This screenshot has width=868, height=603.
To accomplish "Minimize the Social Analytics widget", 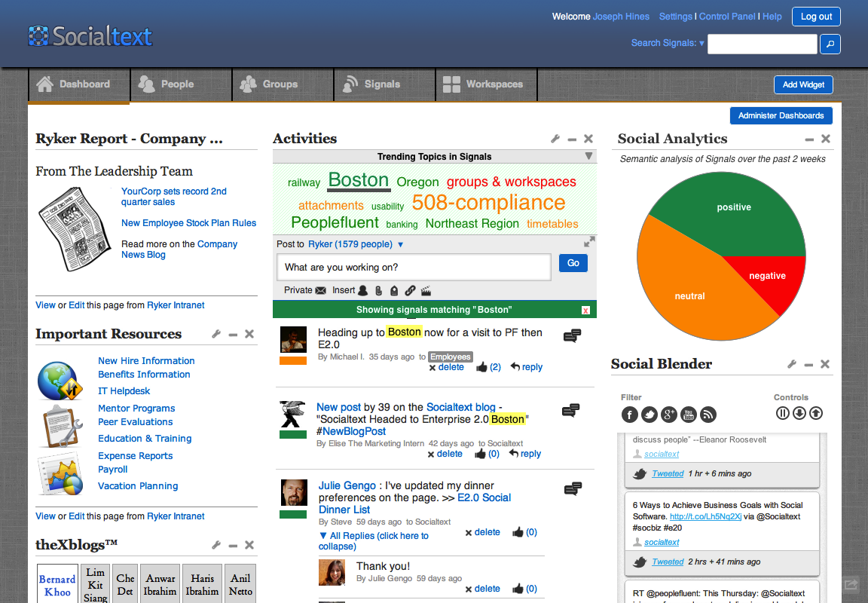I will click(809, 139).
